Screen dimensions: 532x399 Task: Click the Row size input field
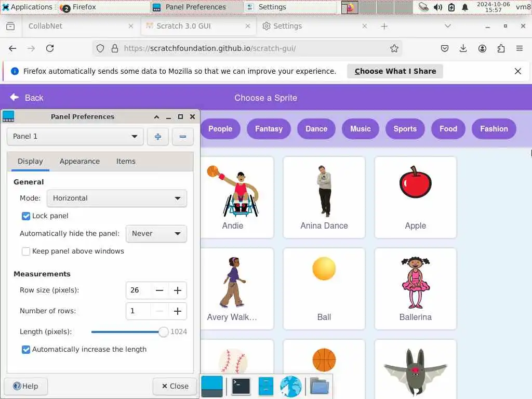pyautogui.click(x=138, y=290)
